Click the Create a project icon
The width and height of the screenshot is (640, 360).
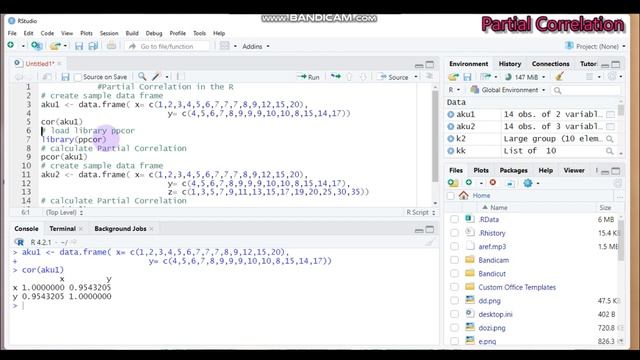point(37,46)
